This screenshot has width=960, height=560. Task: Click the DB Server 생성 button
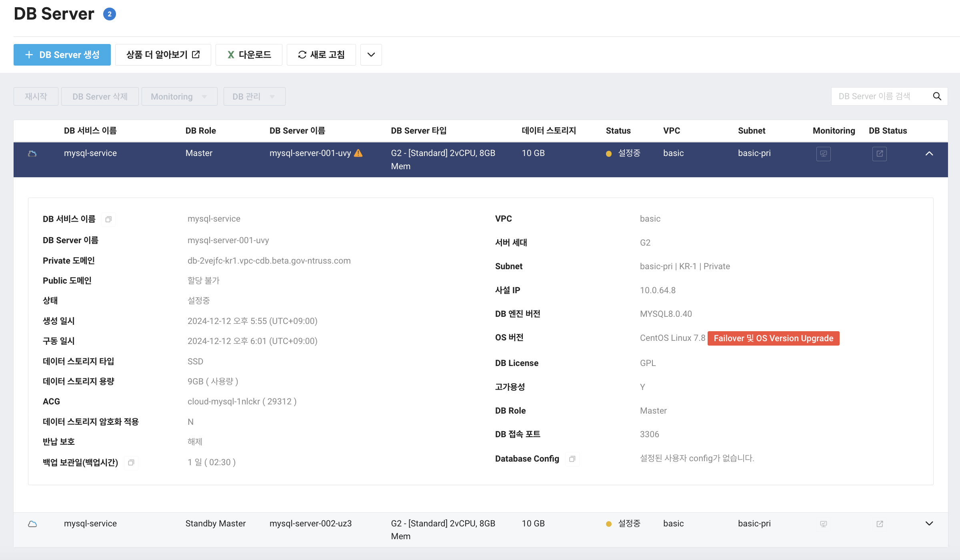pos(62,54)
